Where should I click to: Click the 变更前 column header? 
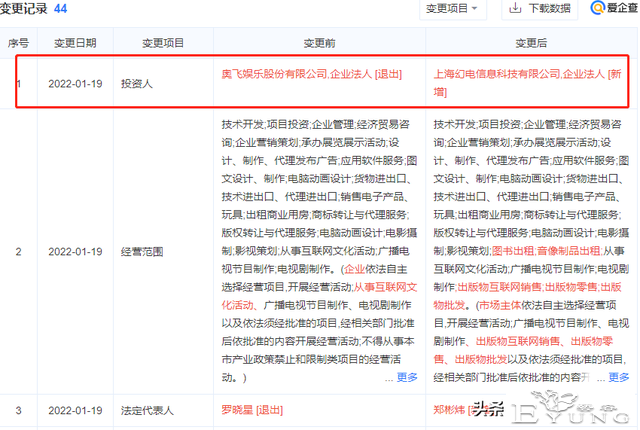click(319, 43)
